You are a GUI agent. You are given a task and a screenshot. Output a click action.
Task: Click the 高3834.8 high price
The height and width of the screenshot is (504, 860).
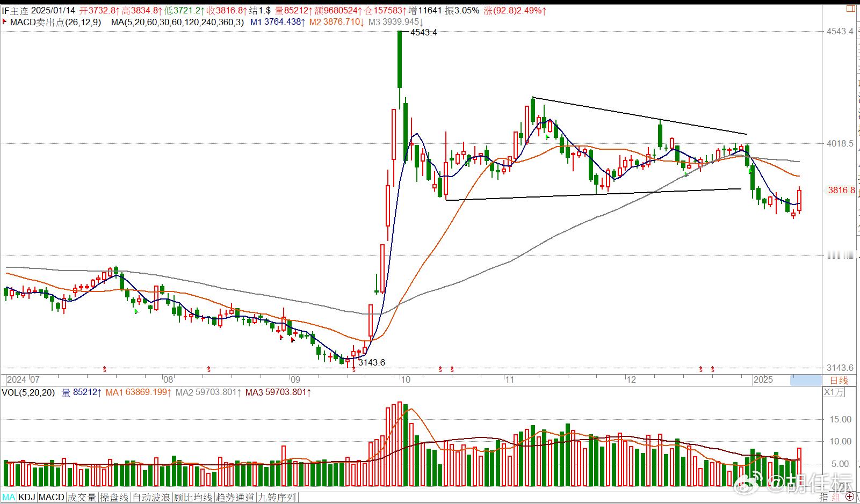pos(143,10)
